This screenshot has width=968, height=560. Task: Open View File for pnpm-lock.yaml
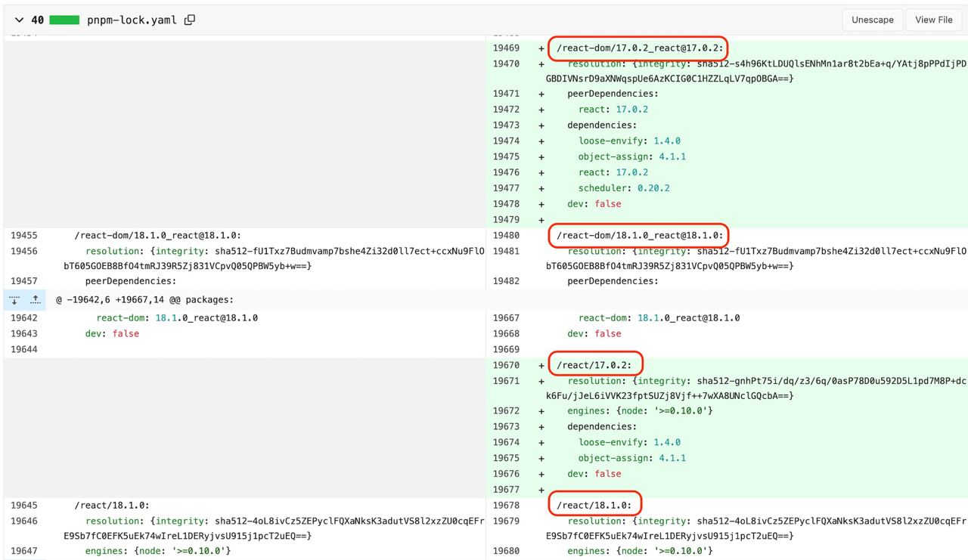click(933, 20)
